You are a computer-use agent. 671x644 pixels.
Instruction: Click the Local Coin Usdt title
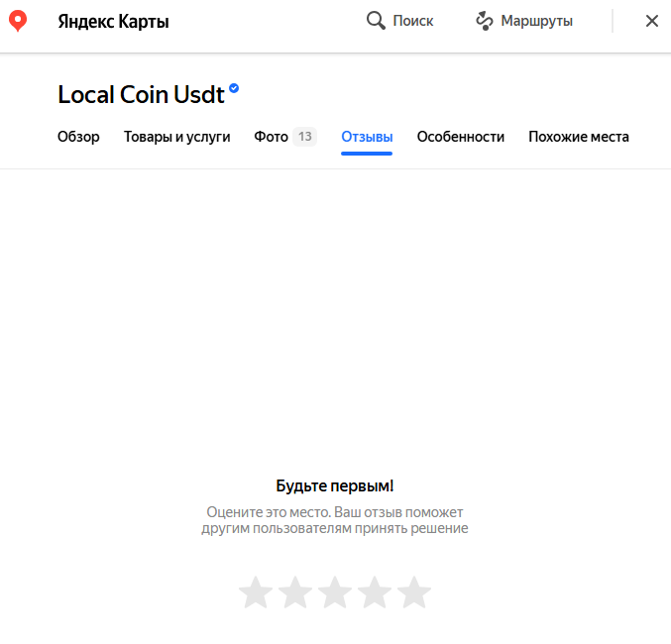(141, 94)
